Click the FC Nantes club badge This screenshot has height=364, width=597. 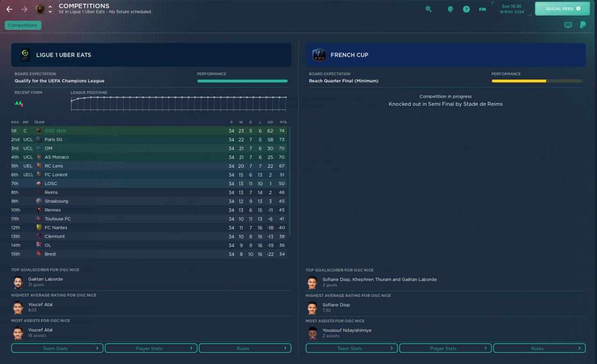(39, 228)
